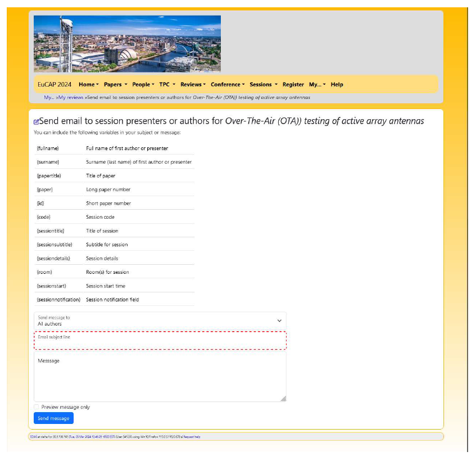Enable the Preview message only checkbox

[37, 407]
